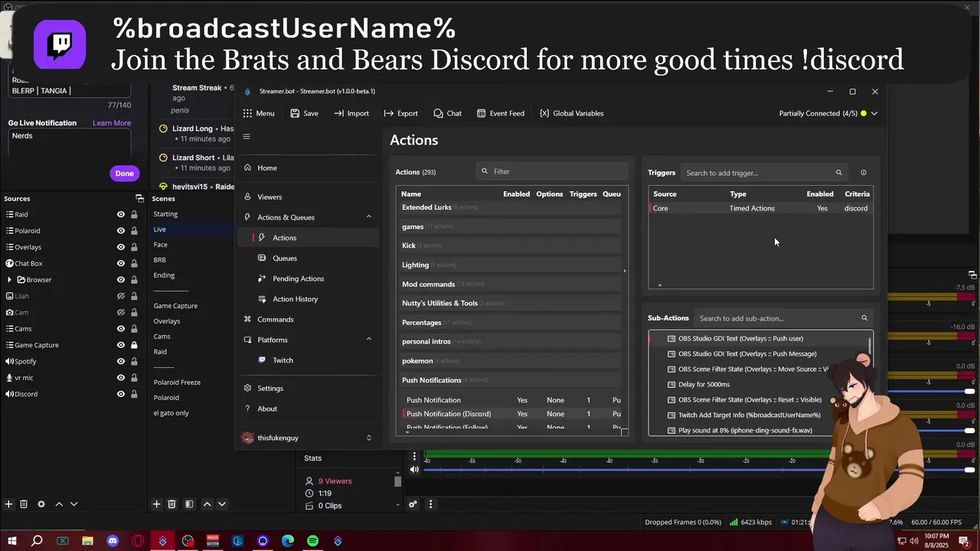
Task: Add a new source with plus icon
Action: click(x=8, y=504)
